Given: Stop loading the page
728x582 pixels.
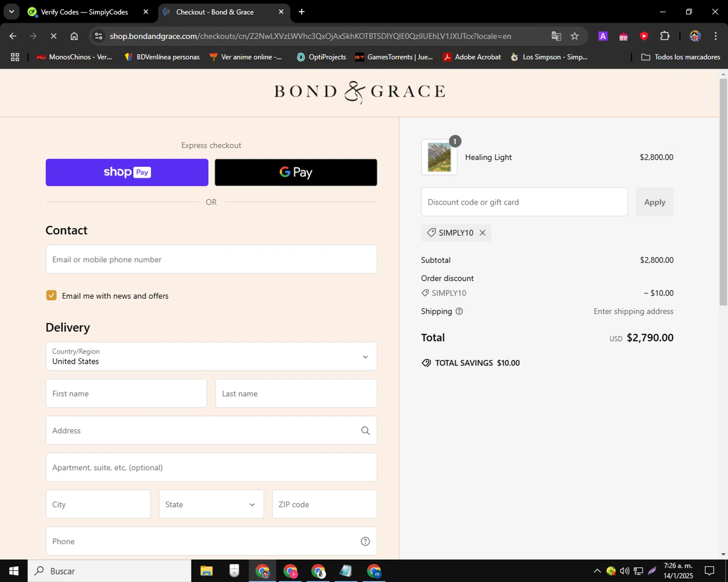Looking at the screenshot, I should [x=53, y=36].
